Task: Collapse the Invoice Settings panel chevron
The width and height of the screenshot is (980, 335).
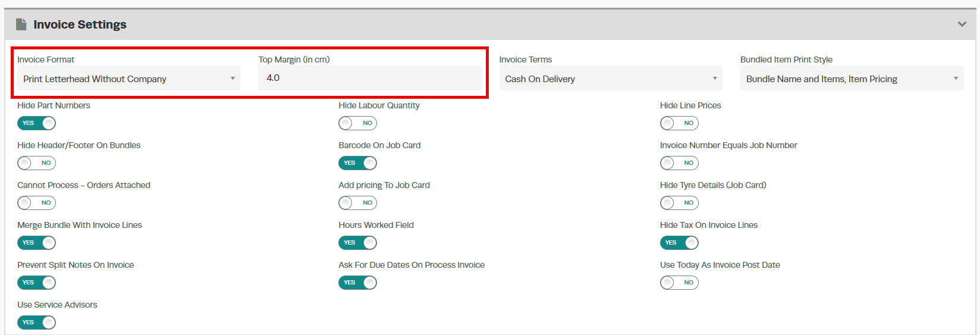Action: [x=962, y=24]
